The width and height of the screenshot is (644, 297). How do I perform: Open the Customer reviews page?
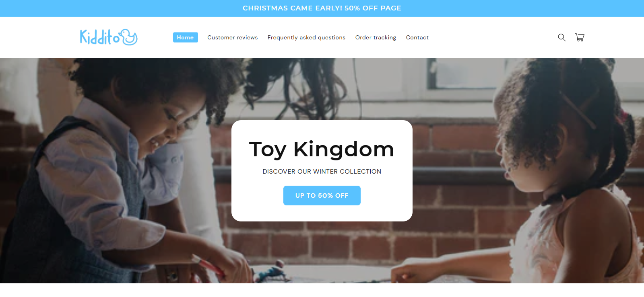coord(233,37)
